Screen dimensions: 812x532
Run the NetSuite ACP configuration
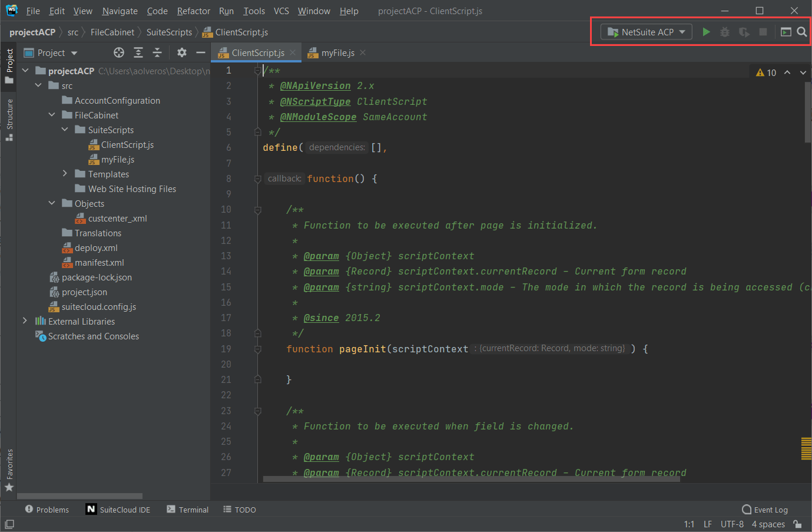(x=706, y=32)
